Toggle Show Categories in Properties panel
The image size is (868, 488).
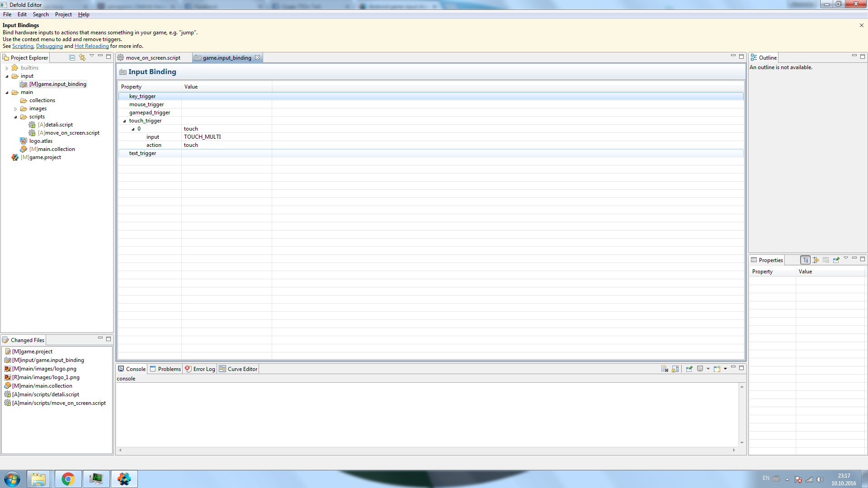806,260
